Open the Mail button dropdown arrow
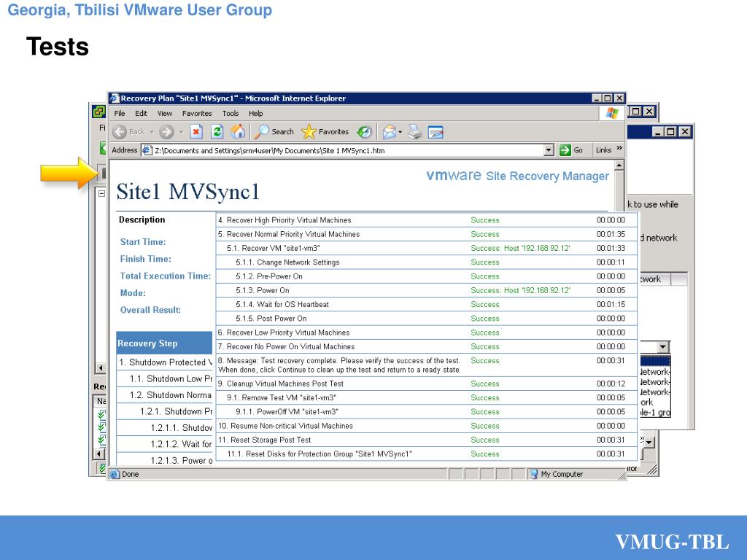747x560 pixels. (x=400, y=132)
